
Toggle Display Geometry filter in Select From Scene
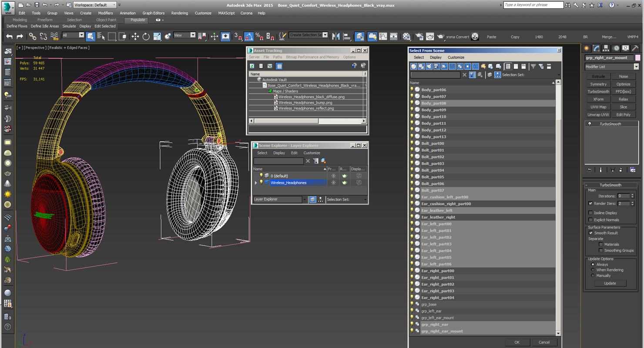pos(414,66)
